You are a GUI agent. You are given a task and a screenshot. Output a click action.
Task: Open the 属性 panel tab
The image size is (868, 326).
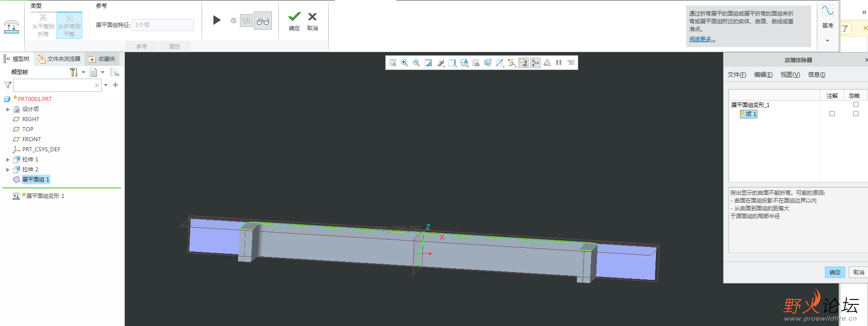[x=175, y=46]
